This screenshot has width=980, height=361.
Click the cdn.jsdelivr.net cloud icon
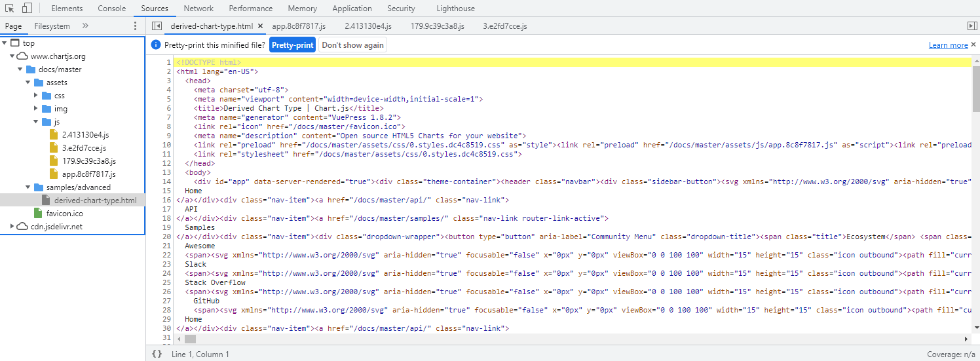point(22,227)
